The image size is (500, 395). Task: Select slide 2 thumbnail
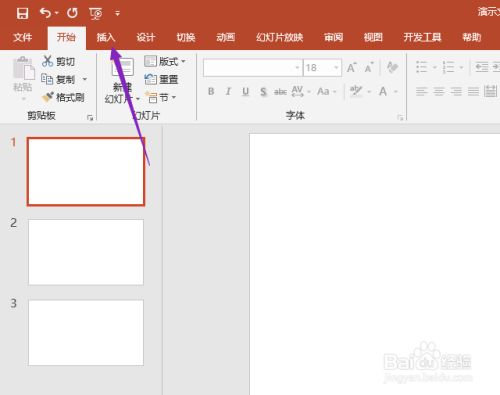86,252
